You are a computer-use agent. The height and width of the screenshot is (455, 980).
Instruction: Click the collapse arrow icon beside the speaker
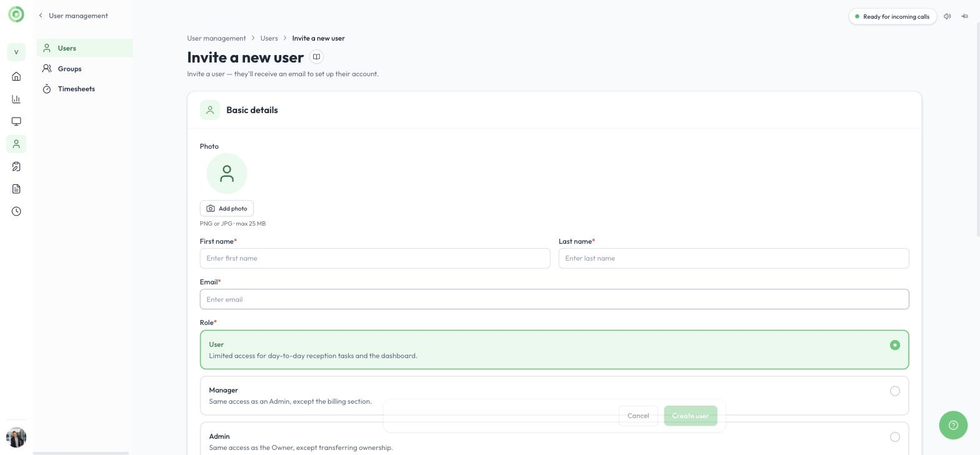point(965,16)
